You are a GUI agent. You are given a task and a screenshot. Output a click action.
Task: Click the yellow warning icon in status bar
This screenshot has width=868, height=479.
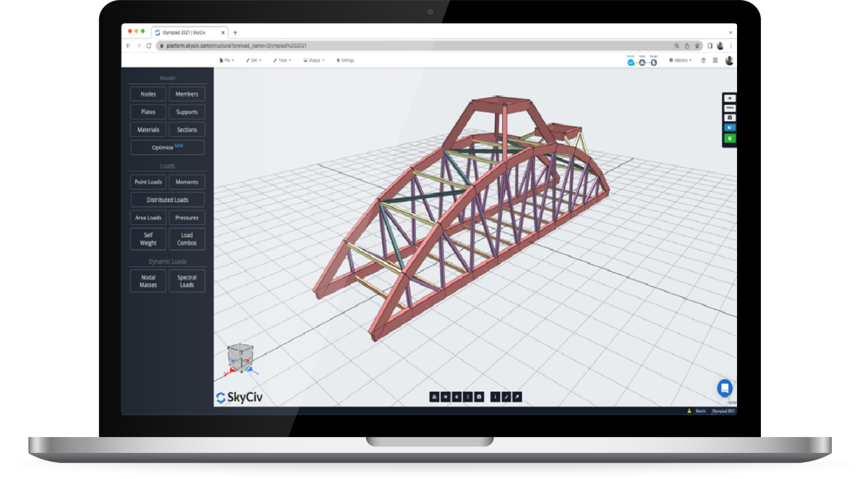689,411
